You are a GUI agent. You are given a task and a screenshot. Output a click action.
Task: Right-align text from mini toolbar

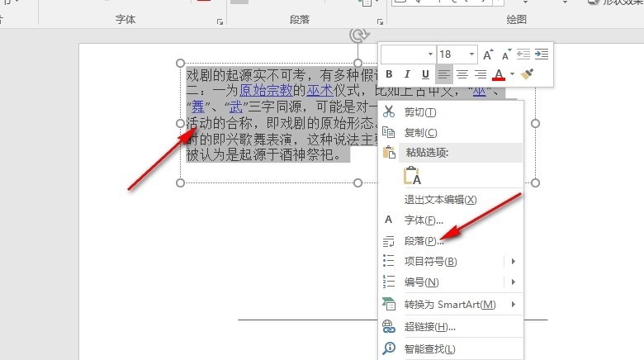(x=481, y=74)
